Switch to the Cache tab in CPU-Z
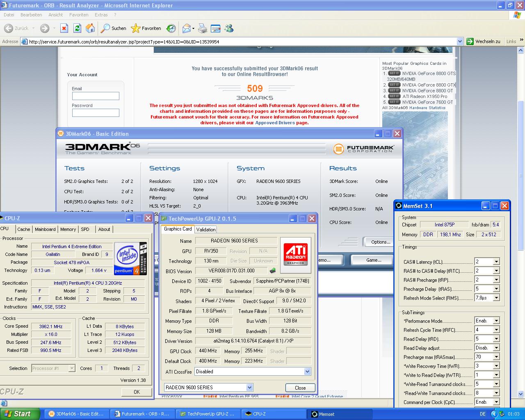 coord(23,229)
